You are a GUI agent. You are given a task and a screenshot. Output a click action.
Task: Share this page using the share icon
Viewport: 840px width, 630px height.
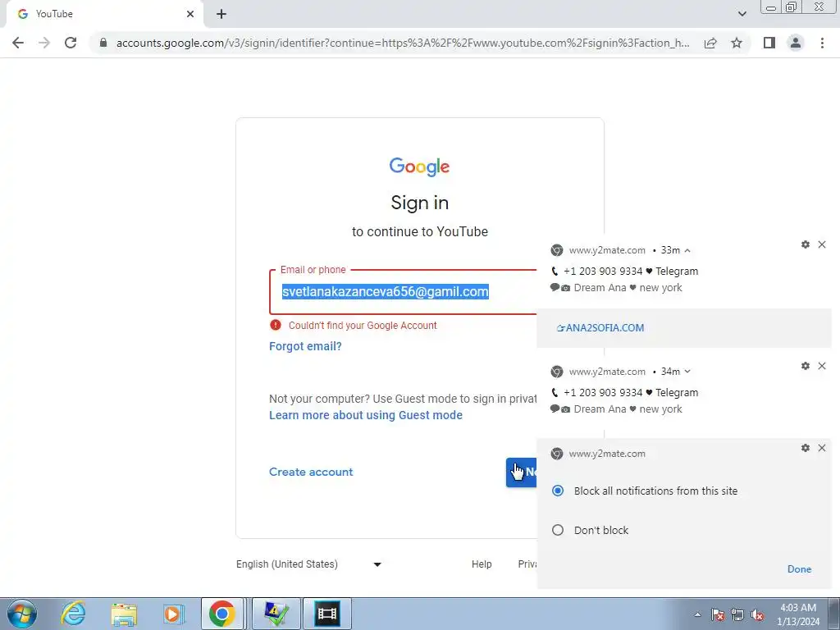710,43
